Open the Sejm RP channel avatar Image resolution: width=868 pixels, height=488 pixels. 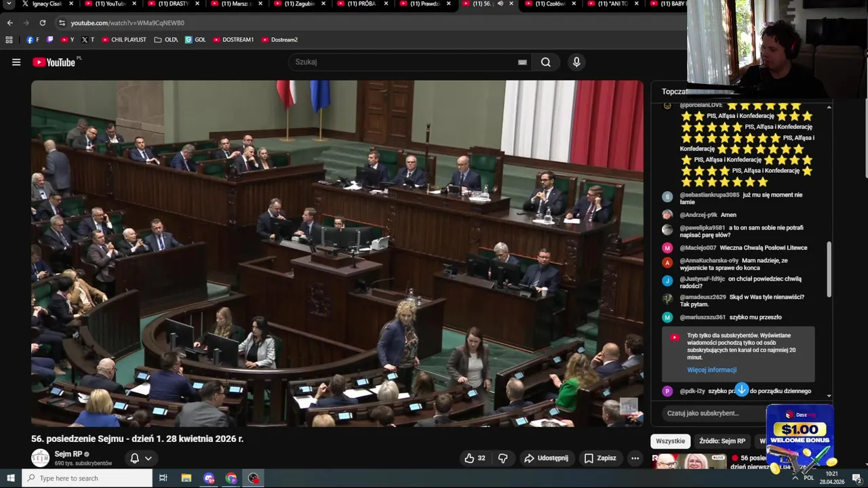(41, 458)
